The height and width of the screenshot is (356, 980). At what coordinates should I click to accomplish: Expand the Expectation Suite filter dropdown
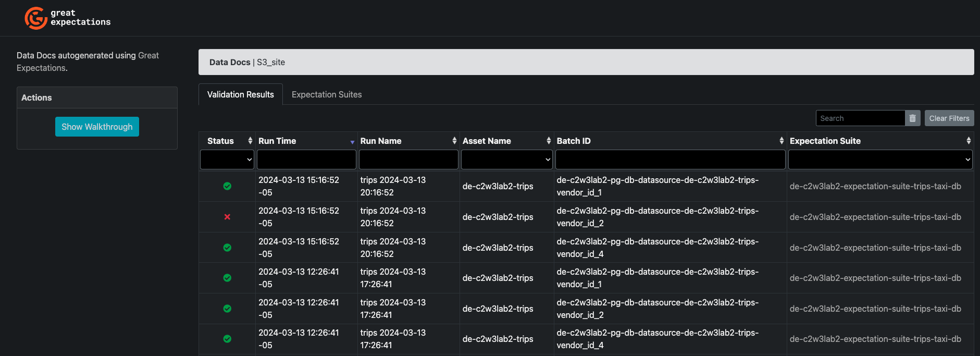coord(880,159)
